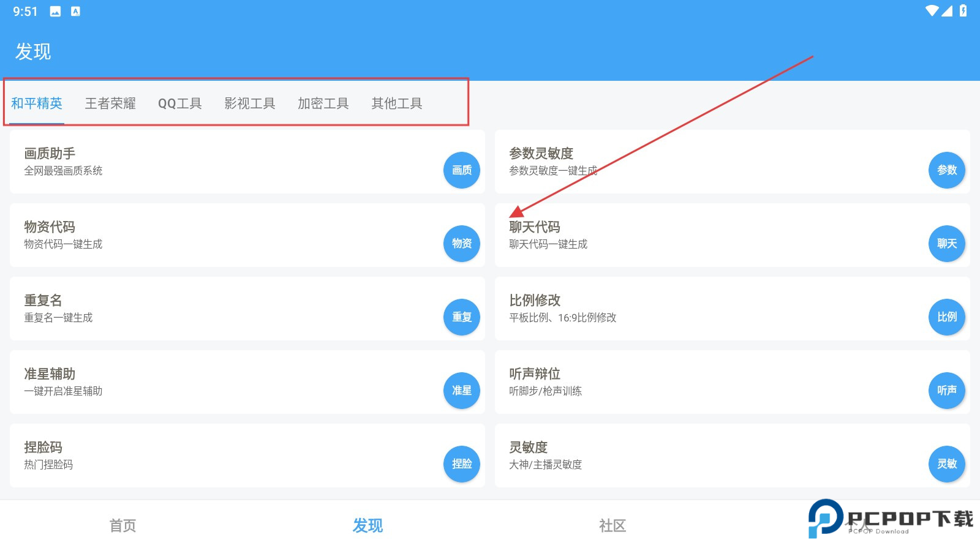Select the 捏脸 icon on 捏脸码 card
The height and width of the screenshot is (551, 980).
(x=461, y=464)
